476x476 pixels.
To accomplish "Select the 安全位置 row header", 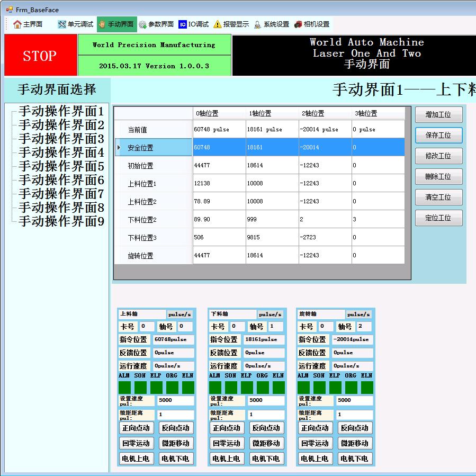I will click(x=154, y=148).
